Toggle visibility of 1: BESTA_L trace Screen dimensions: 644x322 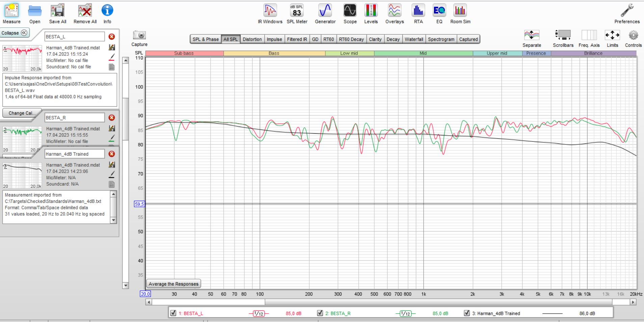[x=173, y=313]
